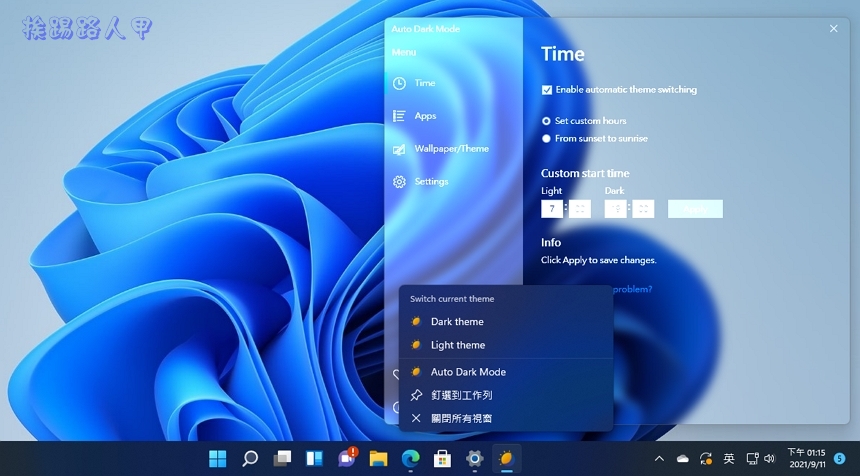
Task: Open Wallpaper/Theme page via its picture icon
Action: [x=399, y=149]
